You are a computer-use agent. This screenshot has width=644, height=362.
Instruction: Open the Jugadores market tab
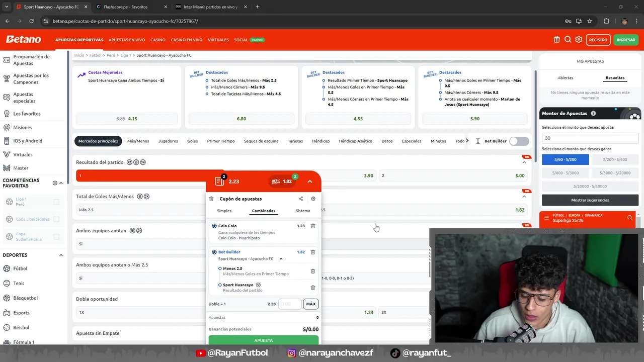pyautogui.click(x=168, y=141)
